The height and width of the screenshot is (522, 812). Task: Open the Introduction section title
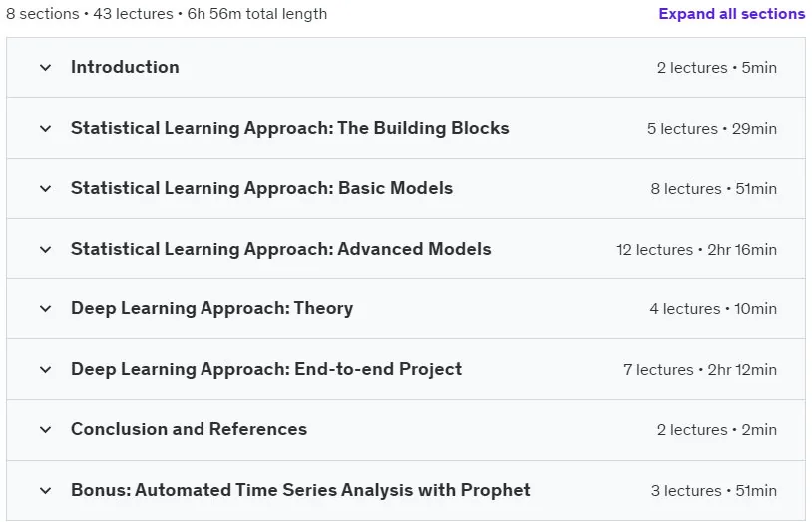pos(125,67)
